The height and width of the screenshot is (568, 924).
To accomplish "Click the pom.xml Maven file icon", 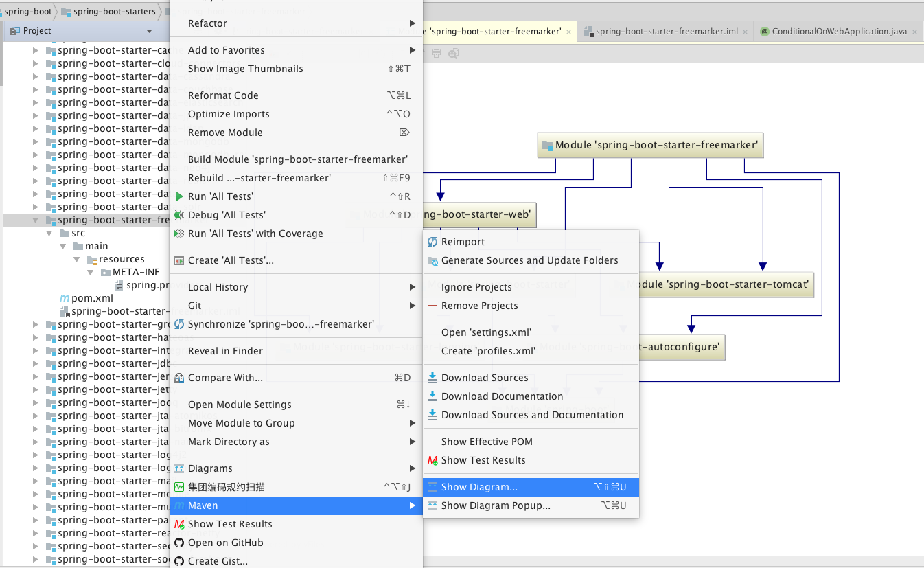I will (x=65, y=298).
